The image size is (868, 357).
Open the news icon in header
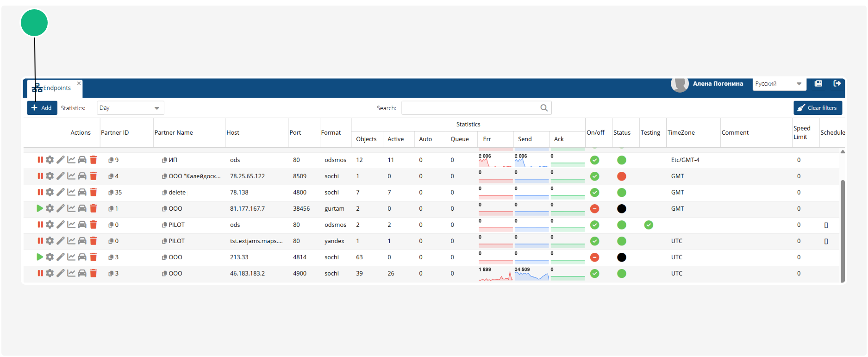pyautogui.click(x=818, y=83)
